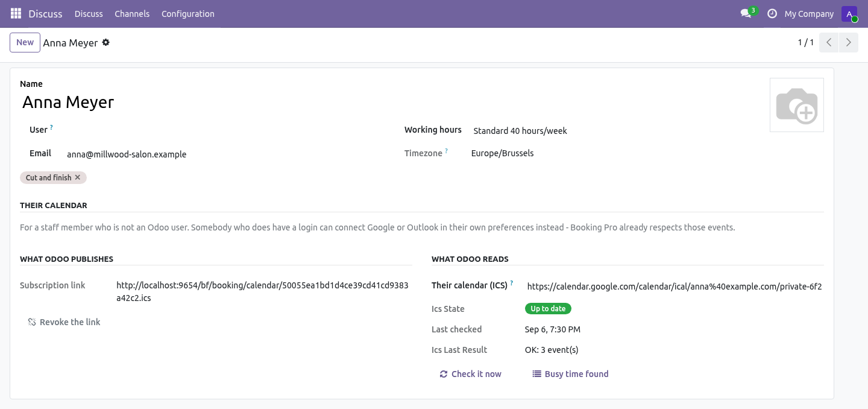The width and height of the screenshot is (868, 409).
Task: Click the subscription link URL
Action: 262,291
